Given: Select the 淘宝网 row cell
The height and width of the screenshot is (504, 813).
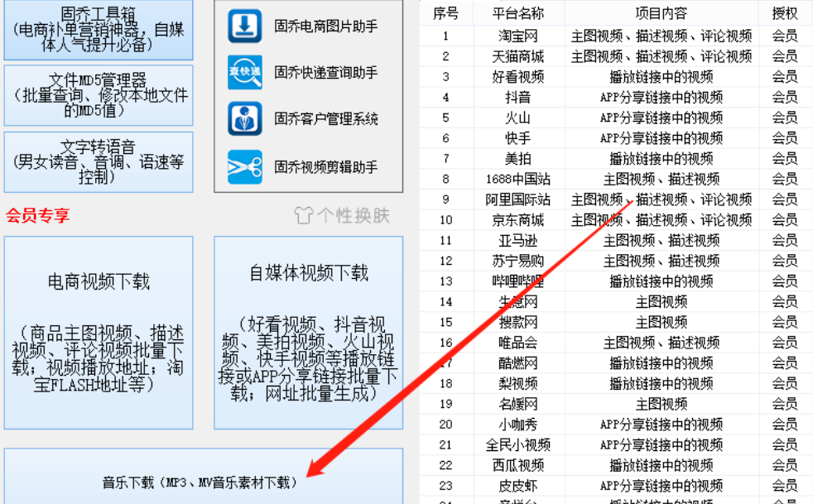Looking at the screenshot, I should tap(518, 36).
